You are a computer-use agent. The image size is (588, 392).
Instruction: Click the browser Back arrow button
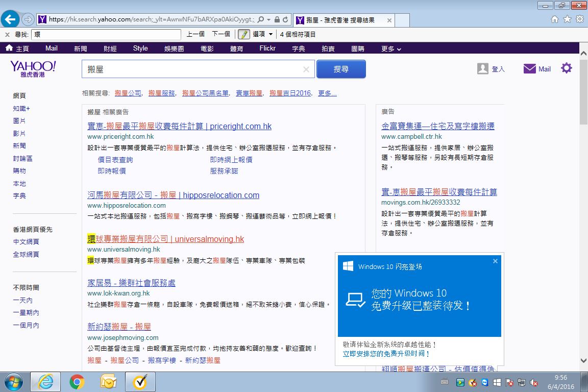point(10,19)
